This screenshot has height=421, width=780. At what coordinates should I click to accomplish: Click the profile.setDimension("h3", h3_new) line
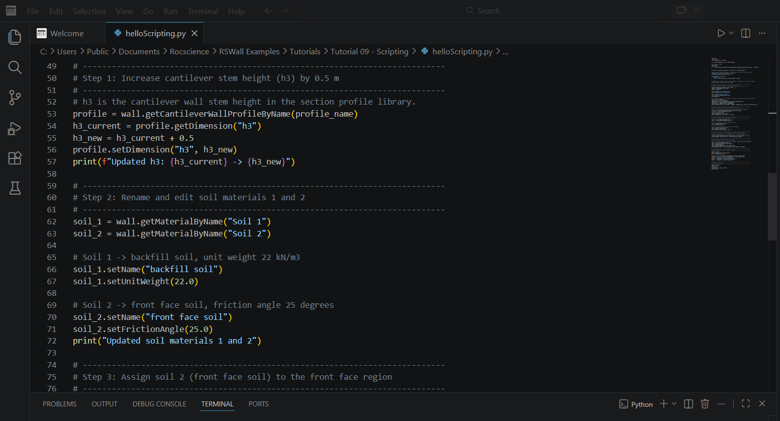tap(155, 150)
